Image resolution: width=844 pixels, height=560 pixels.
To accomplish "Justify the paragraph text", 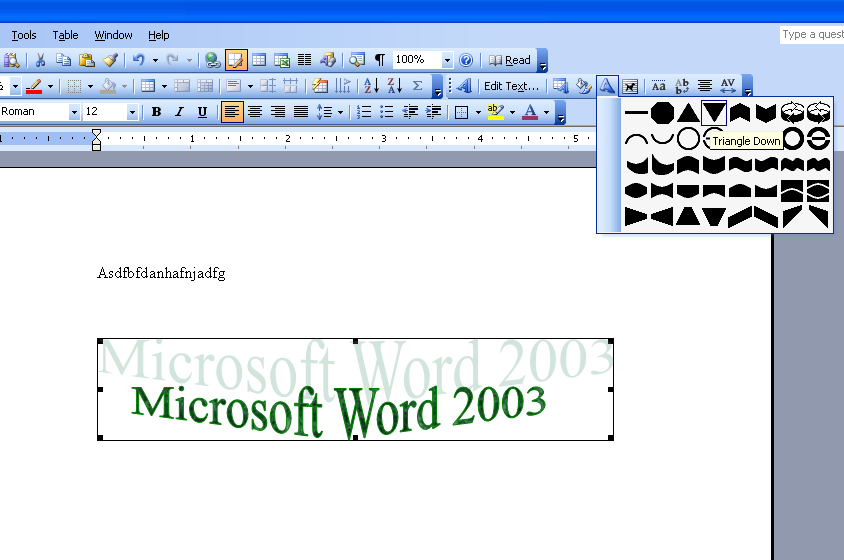I will coord(301,112).
